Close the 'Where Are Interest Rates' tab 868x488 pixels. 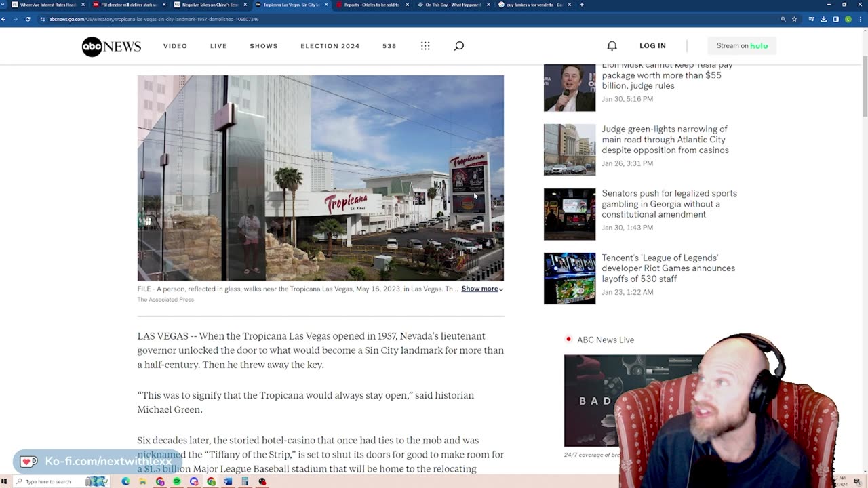pos(83,5)
